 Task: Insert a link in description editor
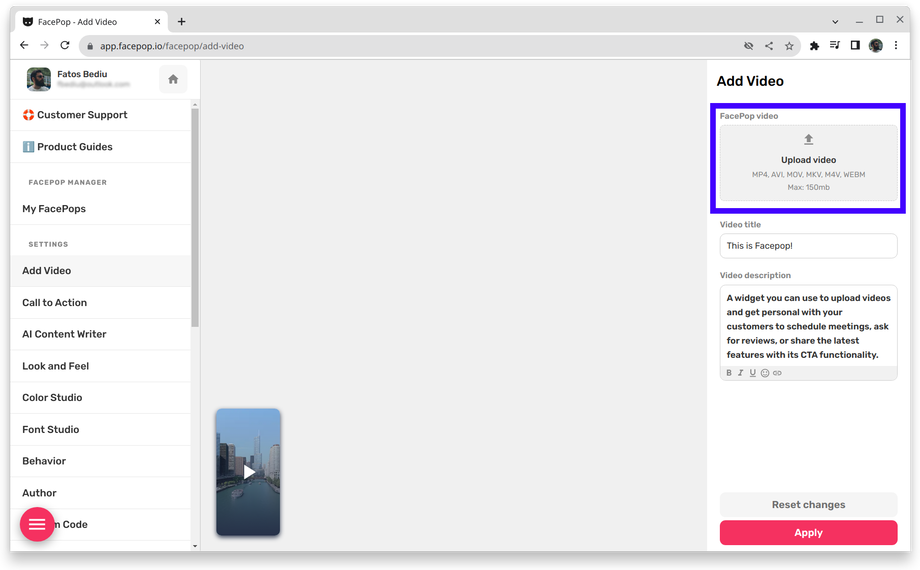click(x=777, y=373)
